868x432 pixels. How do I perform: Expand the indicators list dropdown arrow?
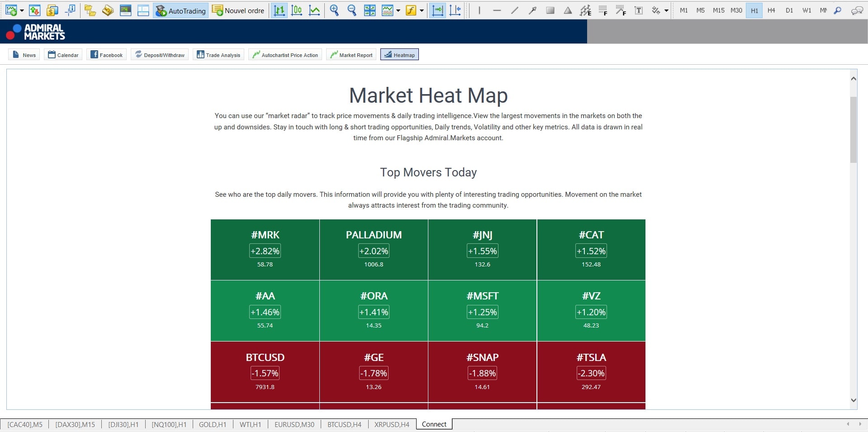pos(398,11)
